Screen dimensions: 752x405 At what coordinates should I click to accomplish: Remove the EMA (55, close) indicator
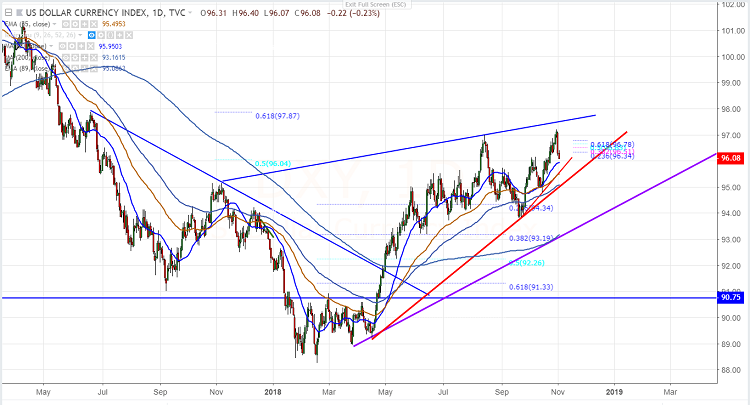[x=94, y=24]
